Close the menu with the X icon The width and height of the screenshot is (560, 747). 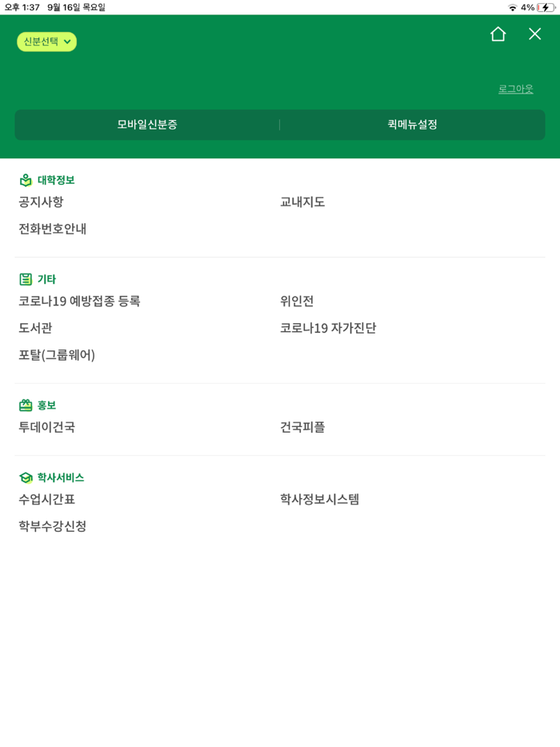click(534, 34)
